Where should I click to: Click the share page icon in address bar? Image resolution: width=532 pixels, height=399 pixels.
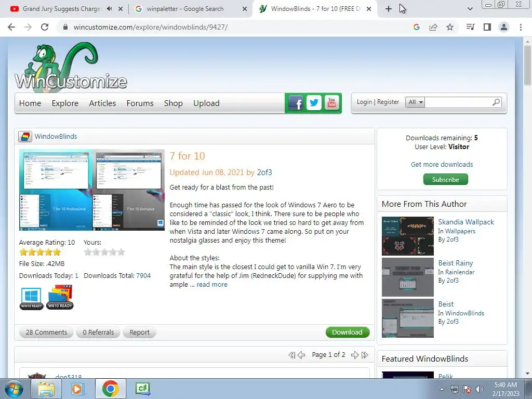tap(433, 27)
